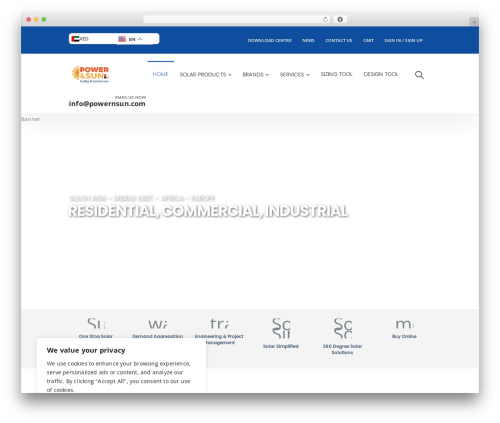
Task: Open the AED currency selector
Action: [x=84, y=39]
